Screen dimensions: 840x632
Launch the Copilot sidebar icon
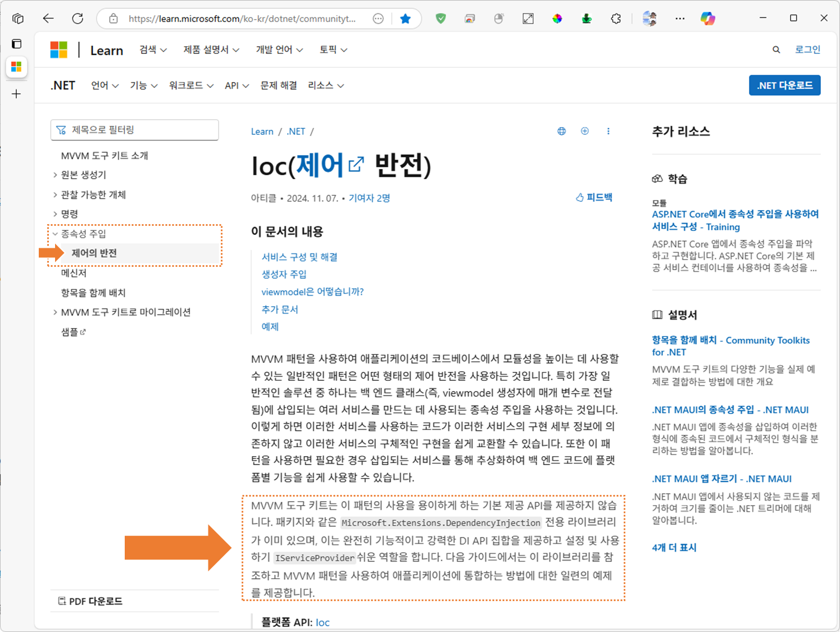pos(708,19)
